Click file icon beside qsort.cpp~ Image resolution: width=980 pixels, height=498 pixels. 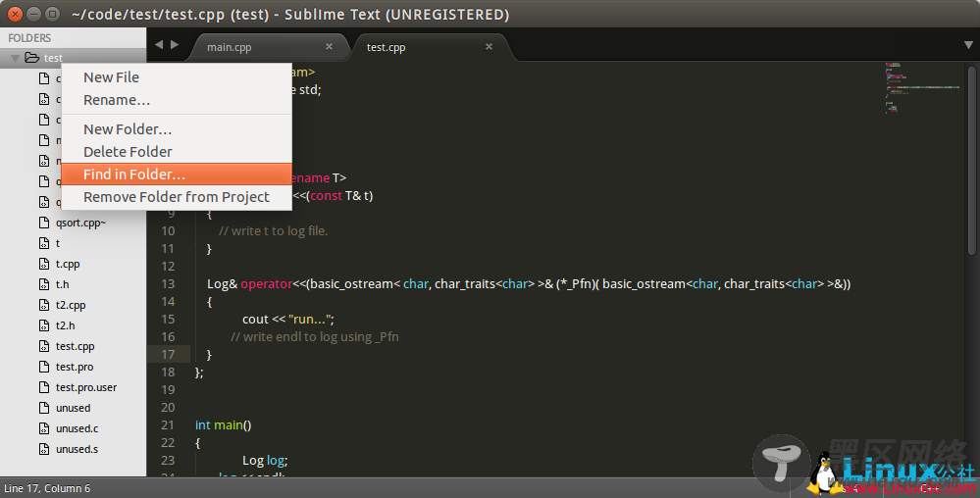[x=44, y=224]
